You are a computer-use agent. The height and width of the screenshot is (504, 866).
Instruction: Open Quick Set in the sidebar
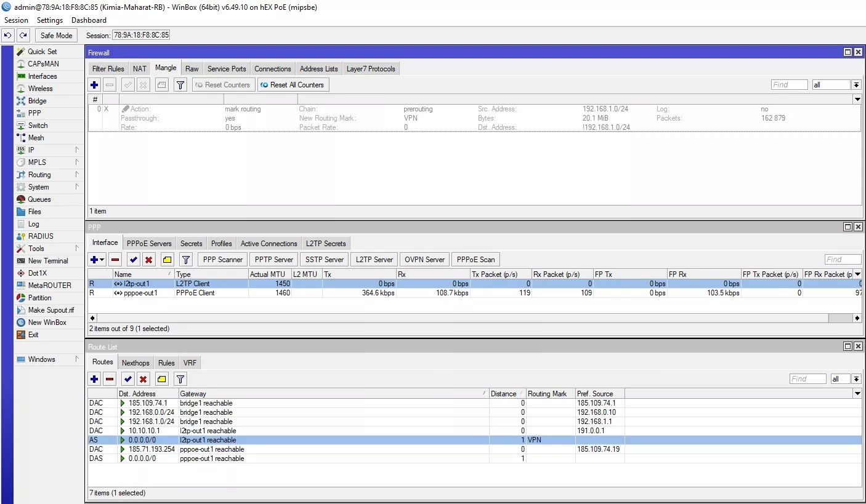[x=42, y=52]
